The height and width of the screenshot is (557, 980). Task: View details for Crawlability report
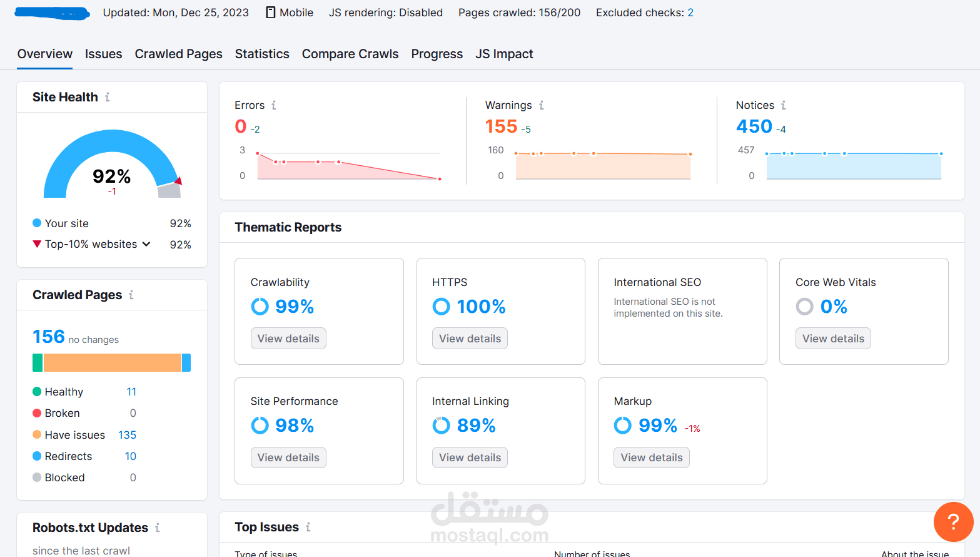coord(288,339)
